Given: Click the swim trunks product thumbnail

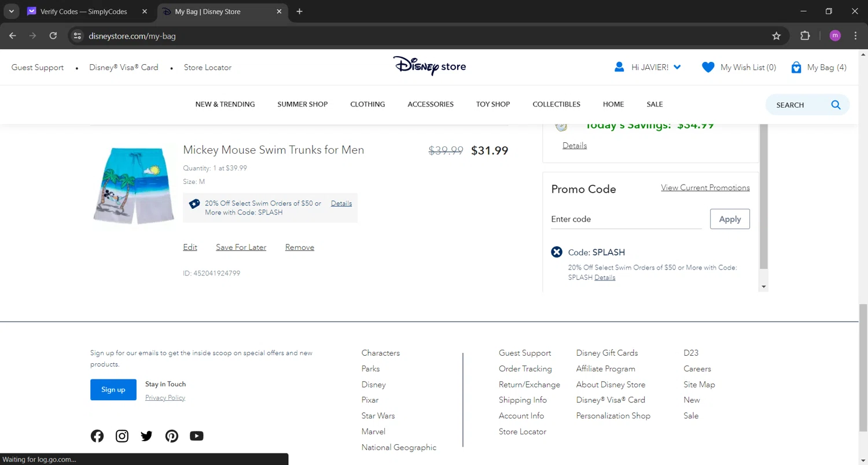Looking at the screenshot, I should [x=134, y=185].
